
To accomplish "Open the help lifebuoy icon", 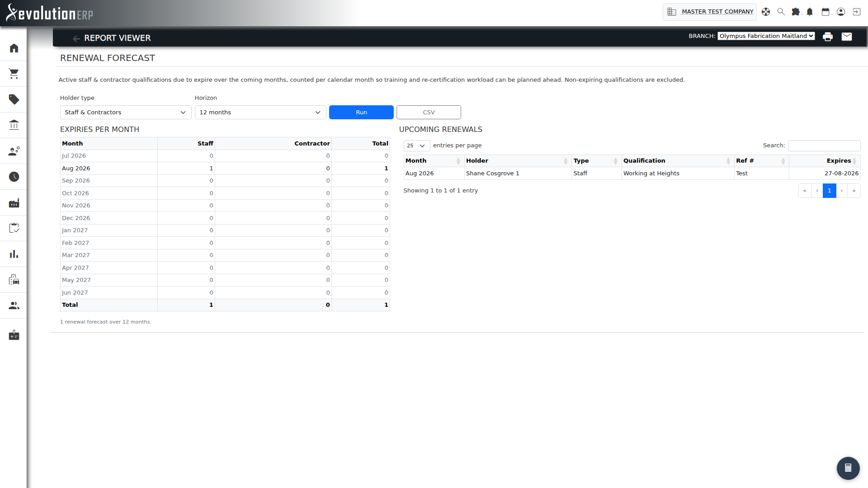I will click(x=766, y=12).
